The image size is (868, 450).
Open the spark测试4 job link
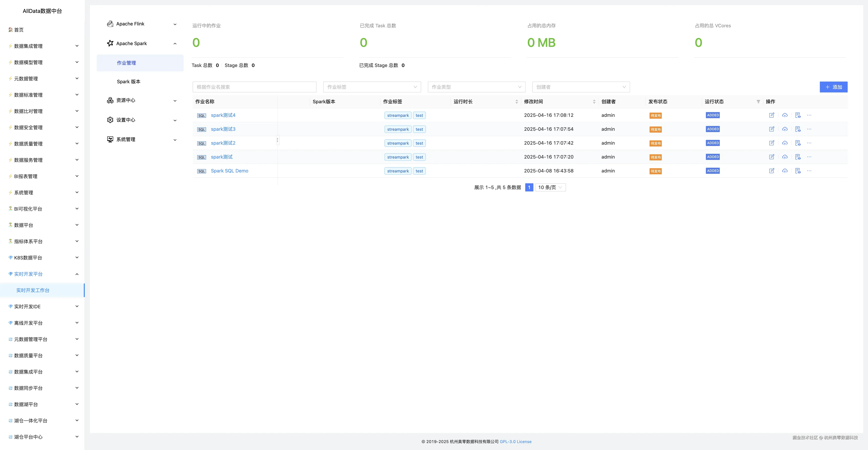pos(223,115)
